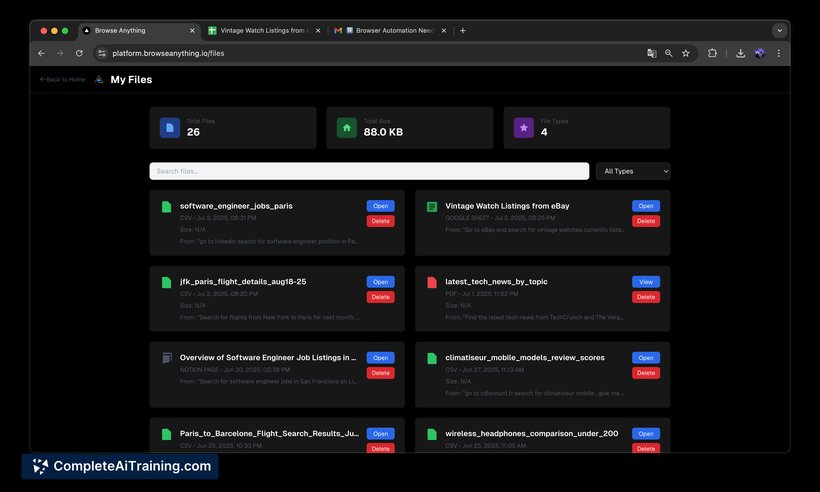
Task: Open the All Types filter dropdown
Action: coord(633,171)
